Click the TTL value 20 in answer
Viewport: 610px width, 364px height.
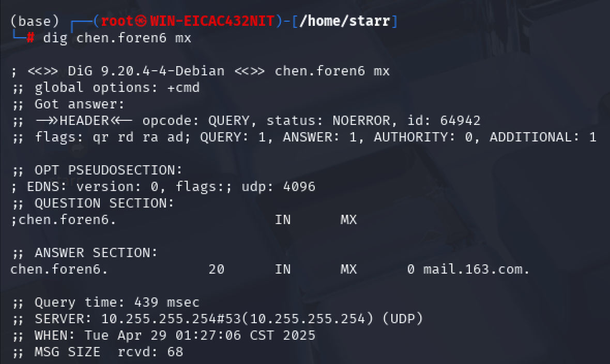point(216,269)
